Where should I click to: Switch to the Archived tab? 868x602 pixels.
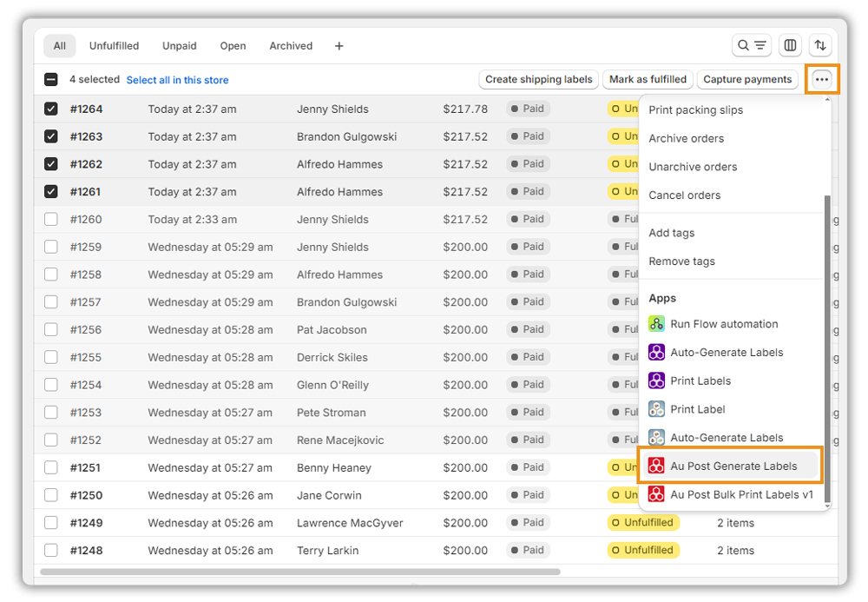tap(291, 46)
